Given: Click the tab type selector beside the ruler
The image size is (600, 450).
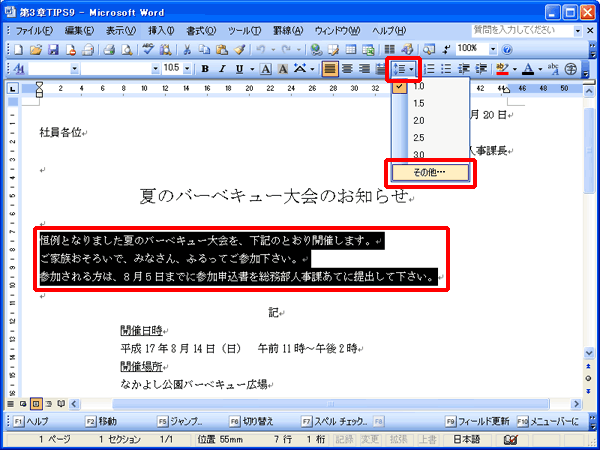Looking at the screenshot, I should [x=13, y=89].
